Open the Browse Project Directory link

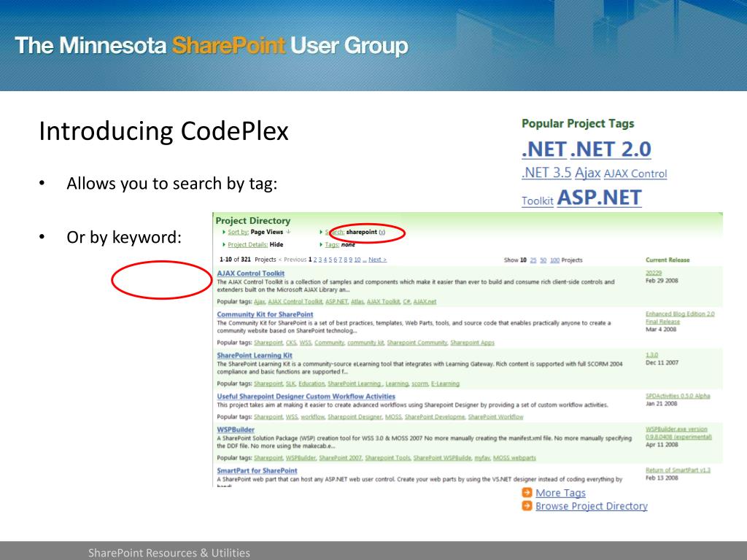tap(591, 506)
